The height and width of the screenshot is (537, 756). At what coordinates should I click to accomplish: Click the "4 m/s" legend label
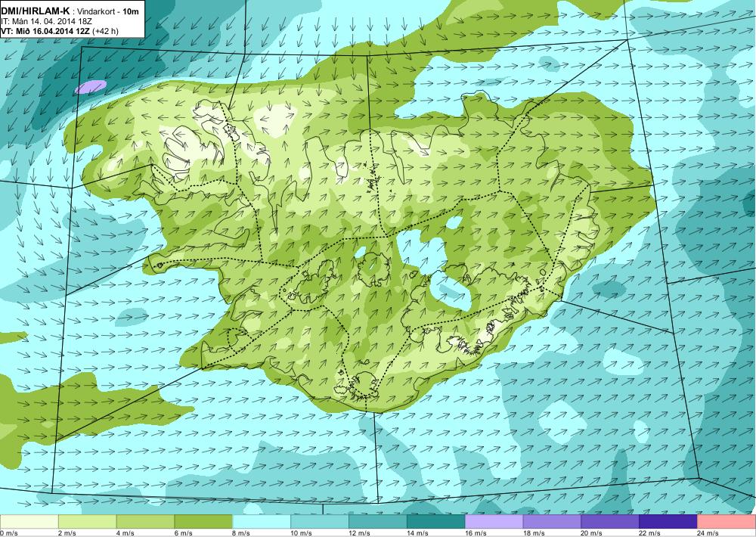(x=125, y=533)
